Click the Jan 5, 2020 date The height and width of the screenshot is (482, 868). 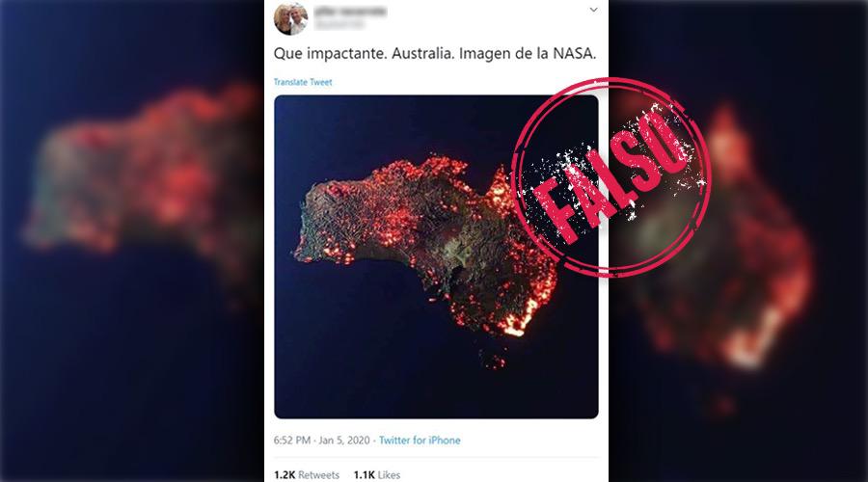tap(344, 441)
